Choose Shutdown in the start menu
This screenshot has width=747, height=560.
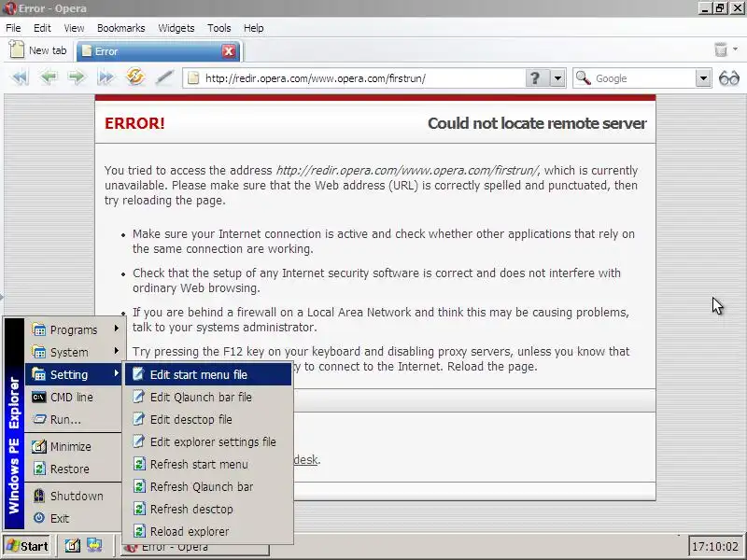click(x=76, y=496)
